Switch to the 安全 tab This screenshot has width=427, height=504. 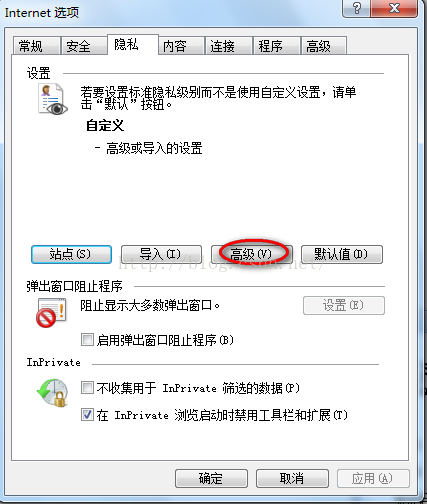(84, 46)
